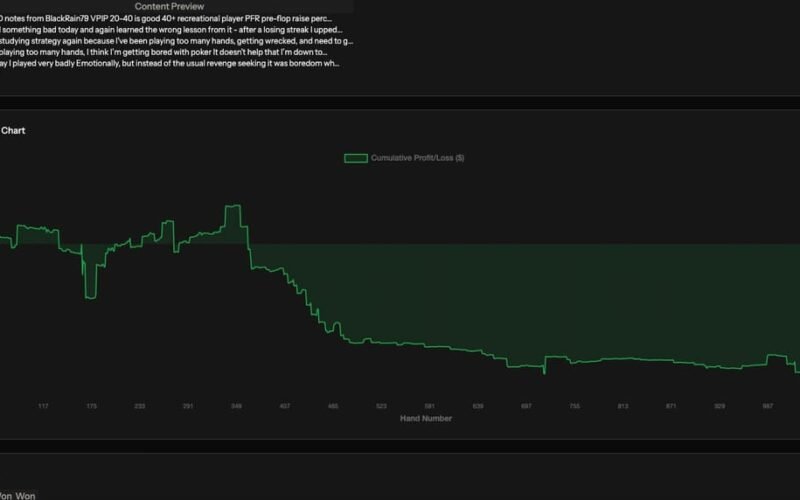Open the note about studying strategy again

175,41
